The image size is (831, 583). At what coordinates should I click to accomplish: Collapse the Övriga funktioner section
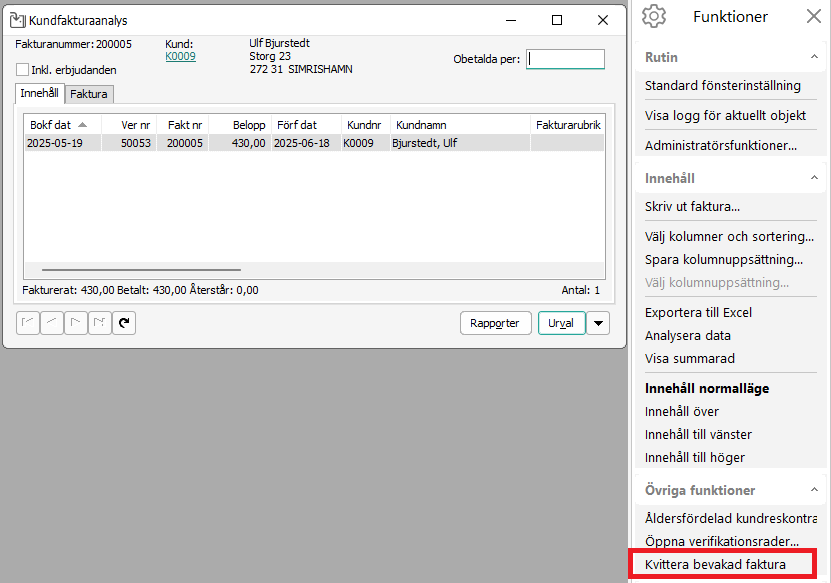click(x=814, y=490)
